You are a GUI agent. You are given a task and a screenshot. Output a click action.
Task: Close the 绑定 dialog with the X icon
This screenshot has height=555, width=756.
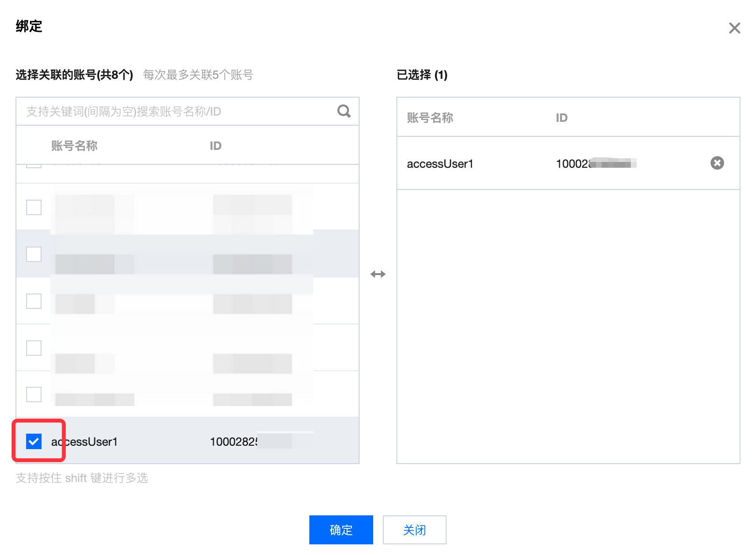click(x=734, y=28)
